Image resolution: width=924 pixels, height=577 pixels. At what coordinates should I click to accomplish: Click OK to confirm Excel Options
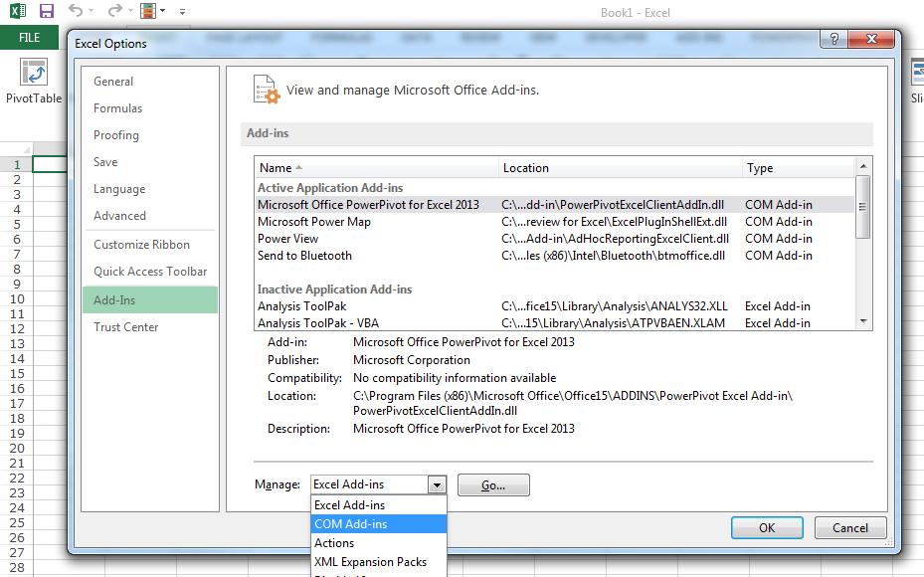tap(767, 527)
